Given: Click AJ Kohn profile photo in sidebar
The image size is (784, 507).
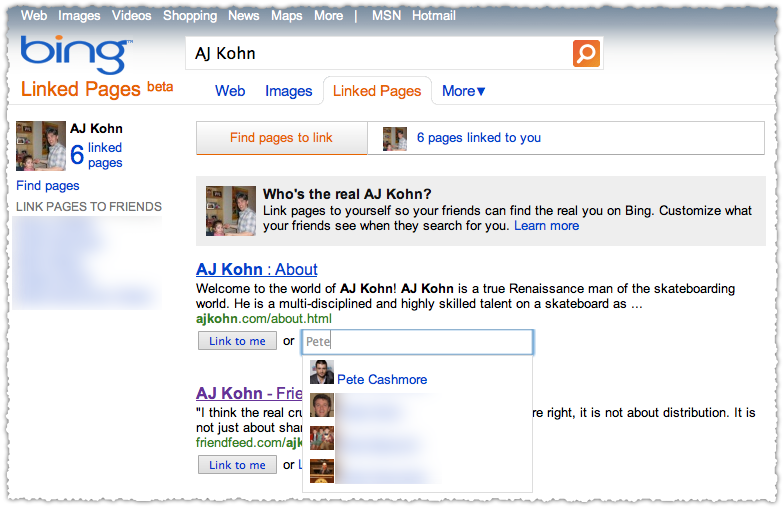Looking at the screenshot, I should click(x=41, y=146).
